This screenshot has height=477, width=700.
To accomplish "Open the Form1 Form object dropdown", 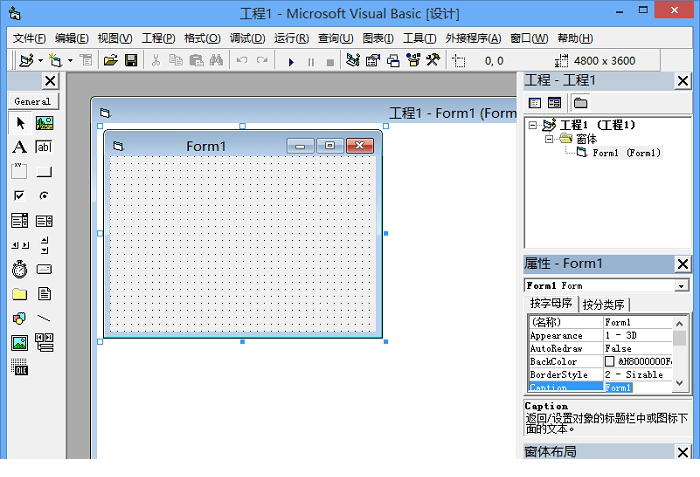I will (x=681, y=286).
